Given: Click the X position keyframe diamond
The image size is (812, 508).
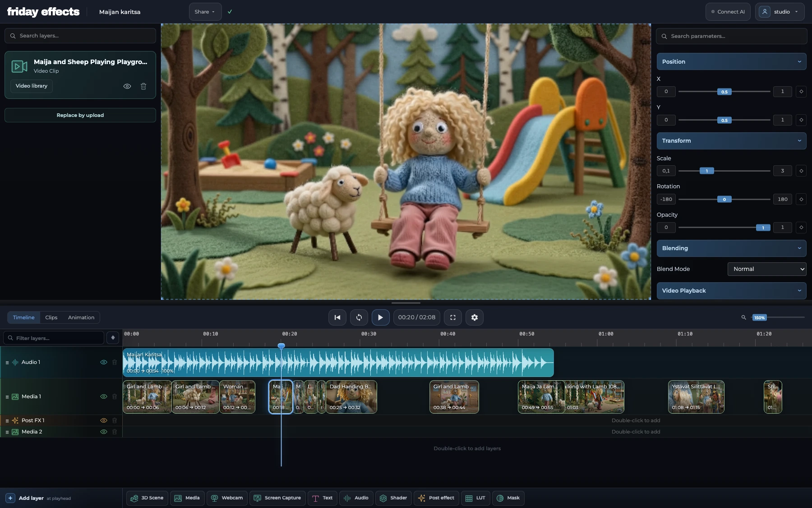Looking at the screenshot, I should tap(801, 92).
